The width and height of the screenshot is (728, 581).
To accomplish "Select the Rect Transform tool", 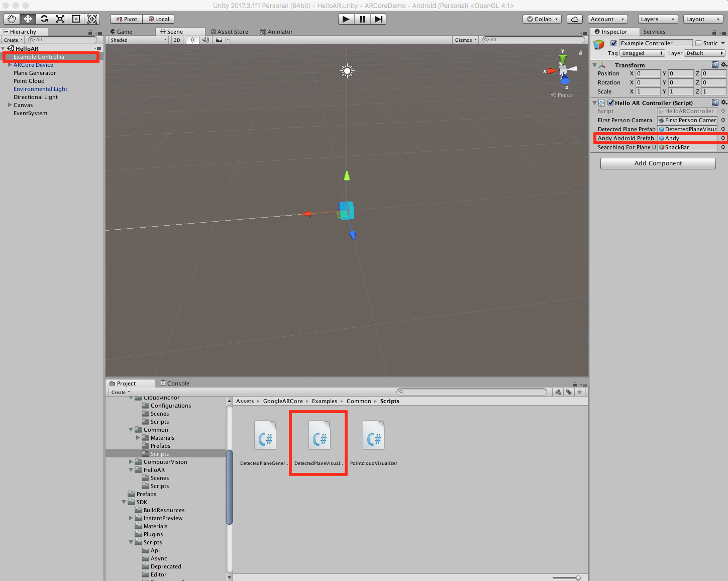I will point(76,19).
